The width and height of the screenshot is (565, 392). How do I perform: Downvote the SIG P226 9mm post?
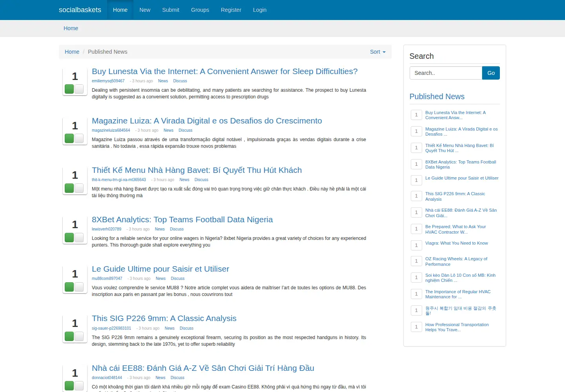(79, 336)
